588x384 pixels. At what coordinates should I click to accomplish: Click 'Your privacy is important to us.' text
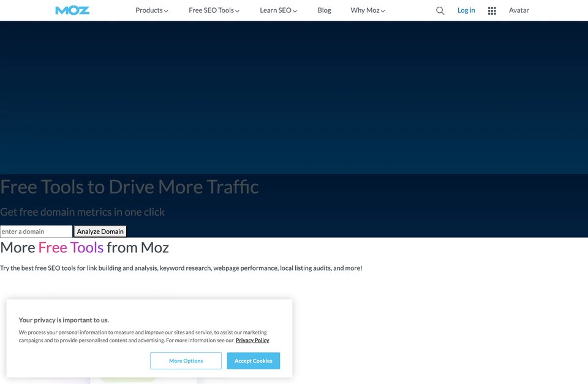[x=64, y=320]
